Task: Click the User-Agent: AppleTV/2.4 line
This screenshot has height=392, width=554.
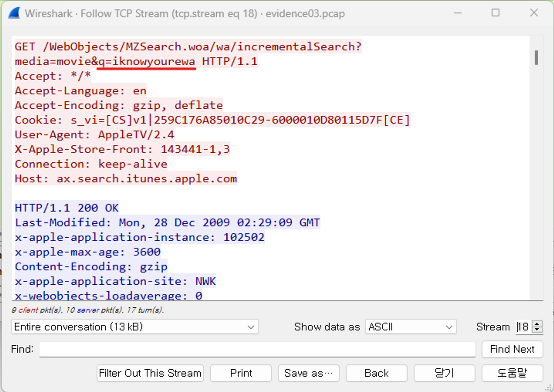Action: pos(94,134)
